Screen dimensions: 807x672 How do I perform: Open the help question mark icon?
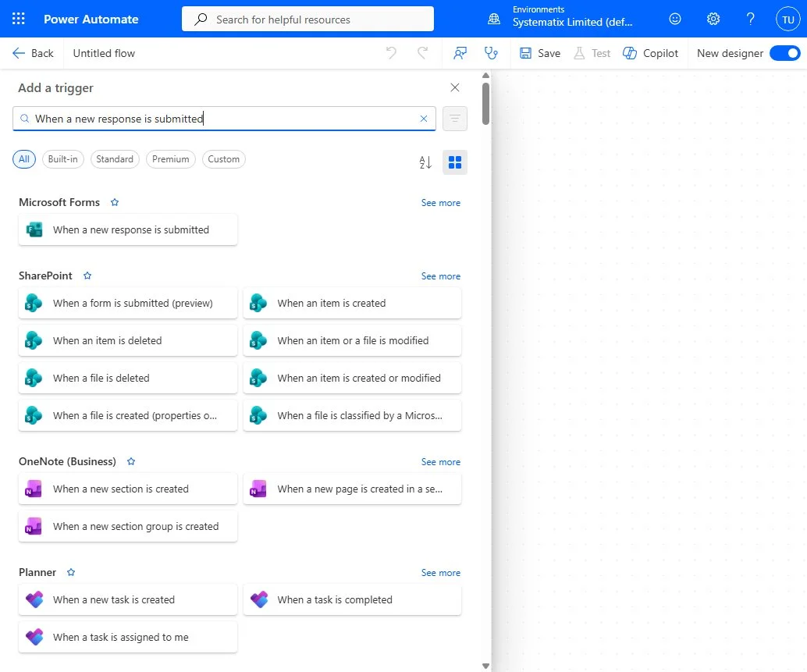coord(750,19)
